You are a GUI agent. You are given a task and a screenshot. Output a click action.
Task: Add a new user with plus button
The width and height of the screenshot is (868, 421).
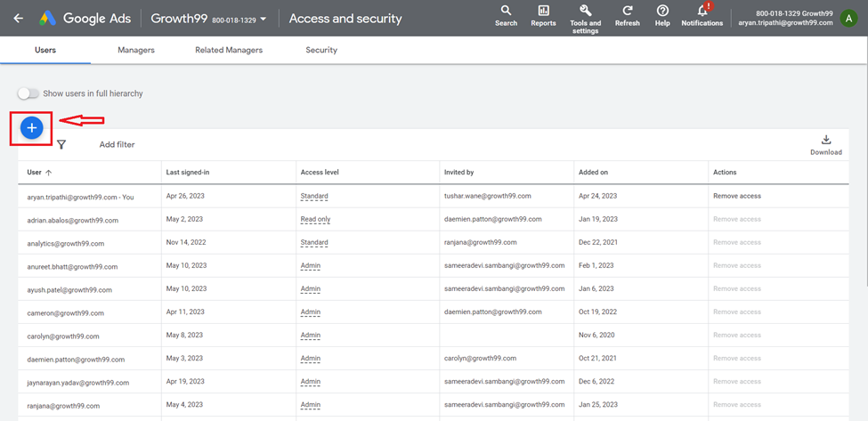(31, 128)
